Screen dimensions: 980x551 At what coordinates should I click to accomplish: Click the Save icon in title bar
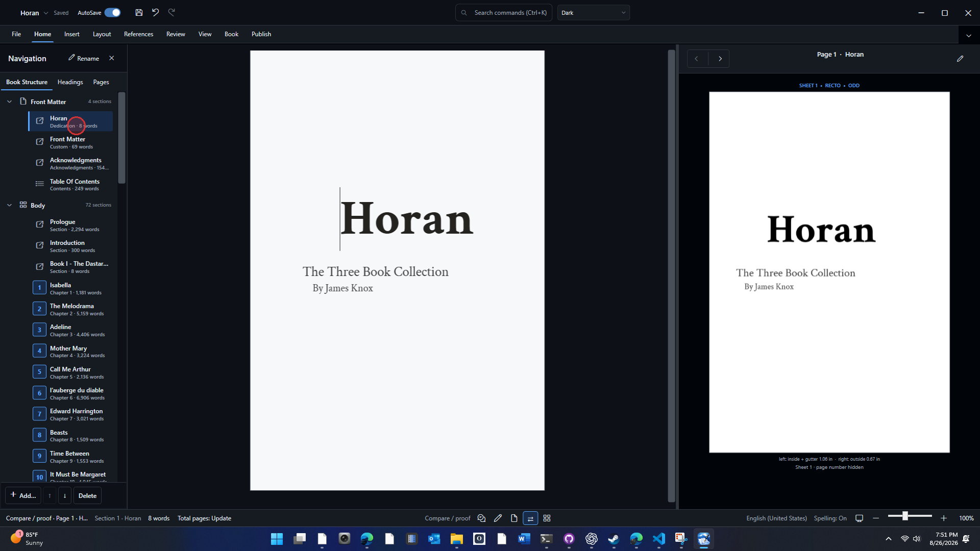[x=139, y=13]
